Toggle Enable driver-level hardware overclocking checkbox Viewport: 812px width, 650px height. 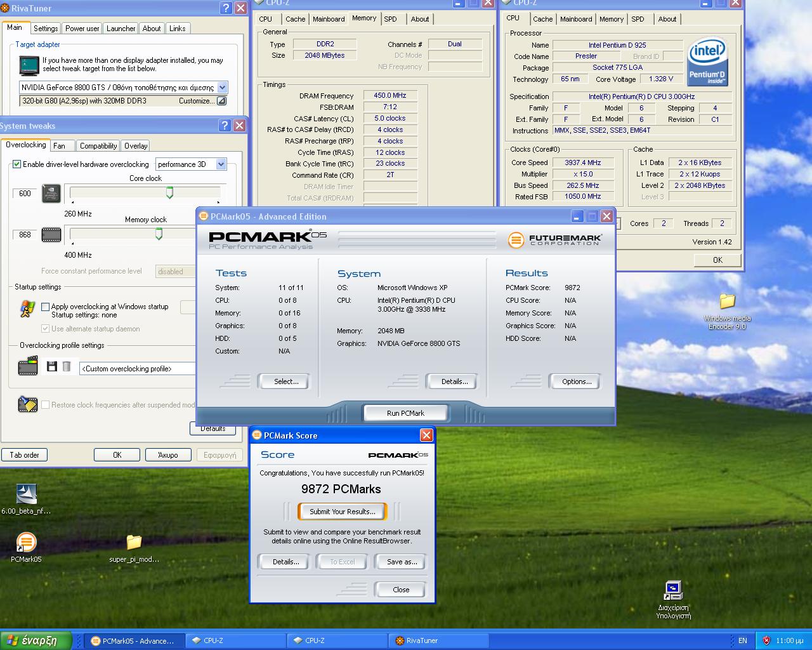[x=17, y=164]
